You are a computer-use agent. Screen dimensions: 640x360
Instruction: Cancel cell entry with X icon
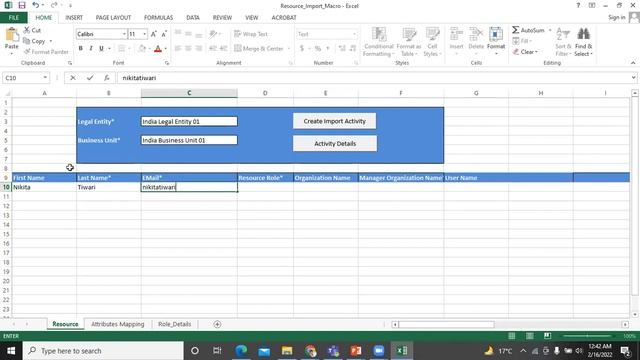pos(73,78)
